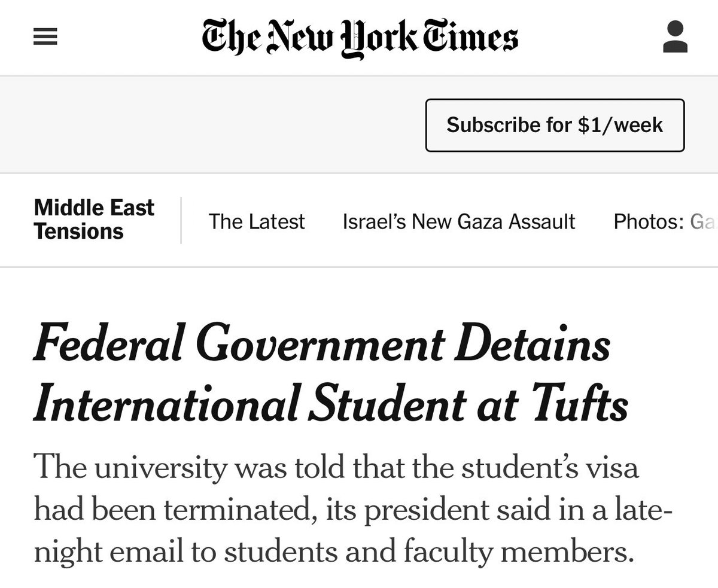Click the word 'Tensions' in the topic label

[x=78, y=231]
